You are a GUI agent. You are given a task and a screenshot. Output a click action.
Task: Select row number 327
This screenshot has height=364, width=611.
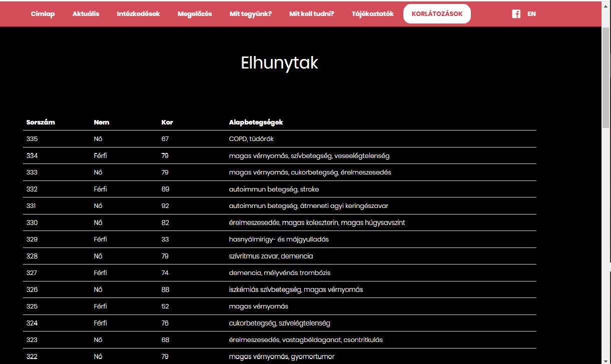click(32, 273)
